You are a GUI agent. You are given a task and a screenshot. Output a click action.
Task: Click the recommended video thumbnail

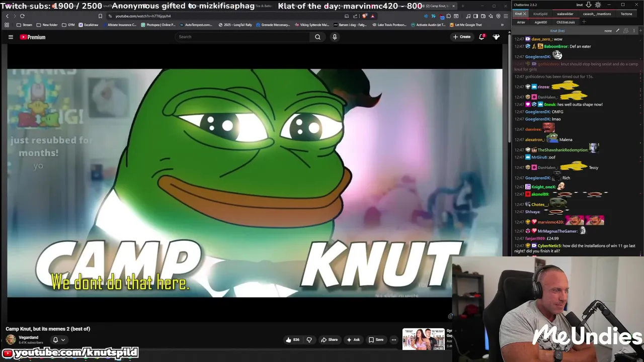(x=423, y=339)
